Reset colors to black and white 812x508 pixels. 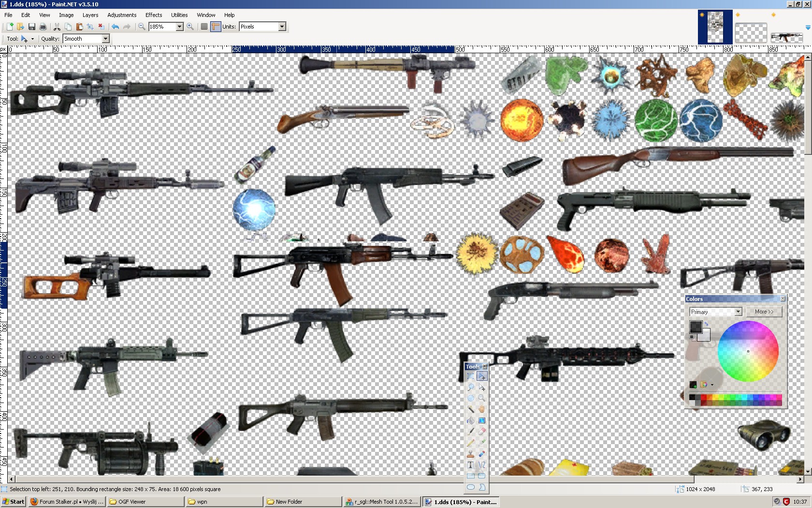click(692, 337)
